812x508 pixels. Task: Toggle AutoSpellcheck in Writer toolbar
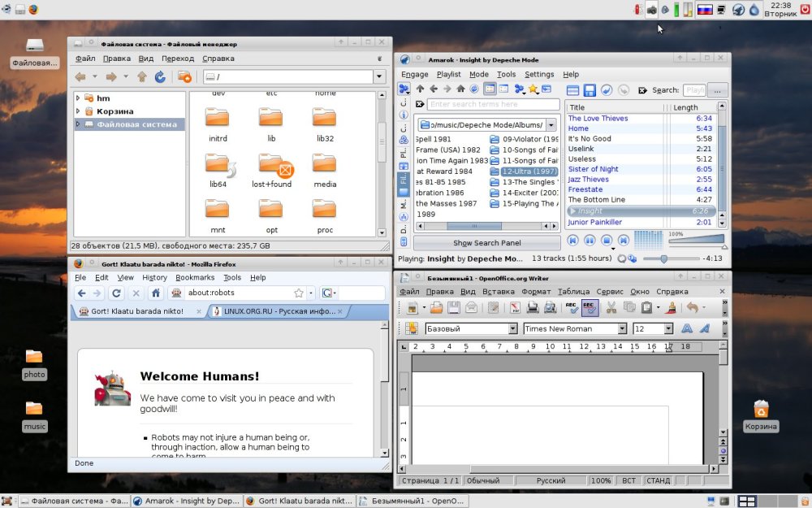590,308
